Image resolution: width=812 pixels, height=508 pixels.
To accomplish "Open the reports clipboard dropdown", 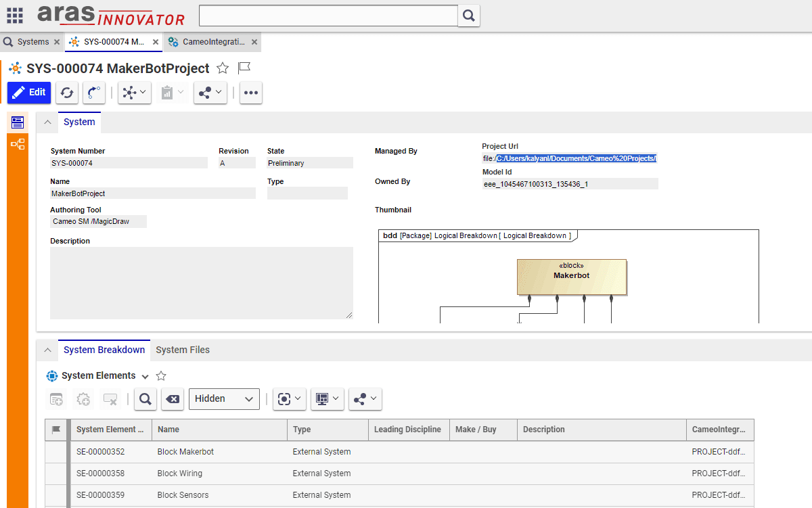I will [x=172, y=93].
